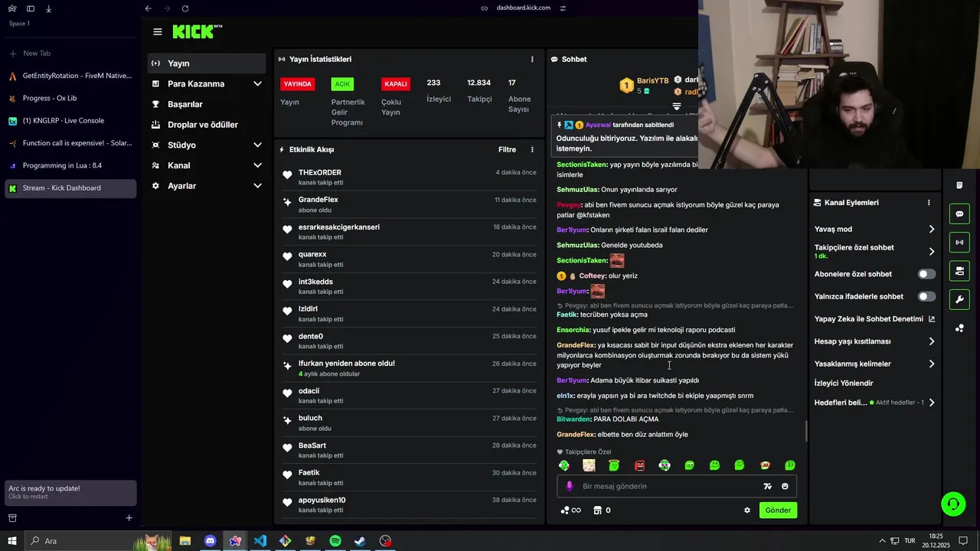Screen dimensions: 980x551
Task: Expand Para Kazanma menu chevron
Action: coord(257,84)
